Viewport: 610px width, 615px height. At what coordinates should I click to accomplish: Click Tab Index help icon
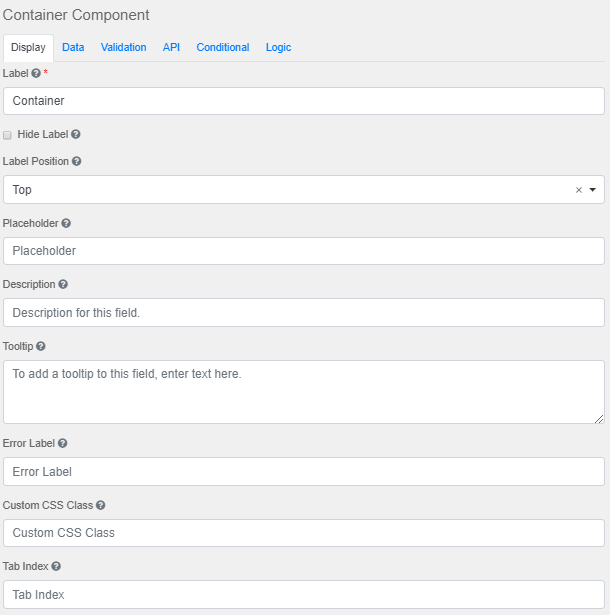point(56,566)
